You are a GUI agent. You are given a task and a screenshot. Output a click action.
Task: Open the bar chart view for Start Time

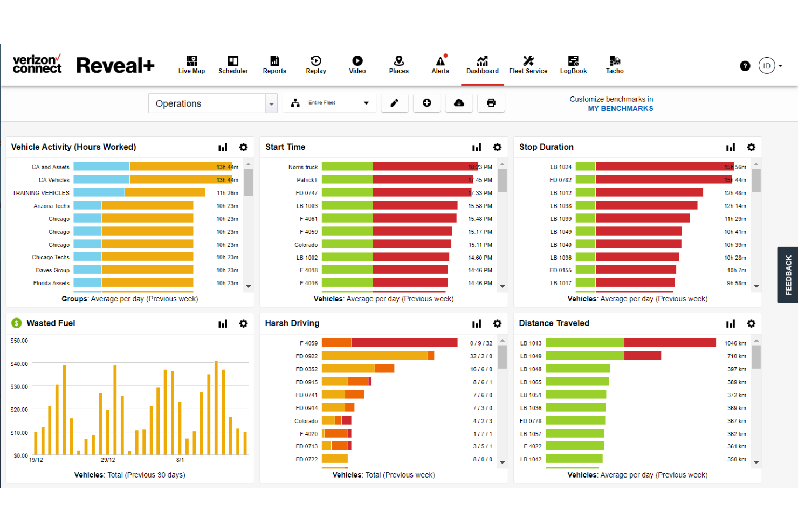(x=477, y=147)
